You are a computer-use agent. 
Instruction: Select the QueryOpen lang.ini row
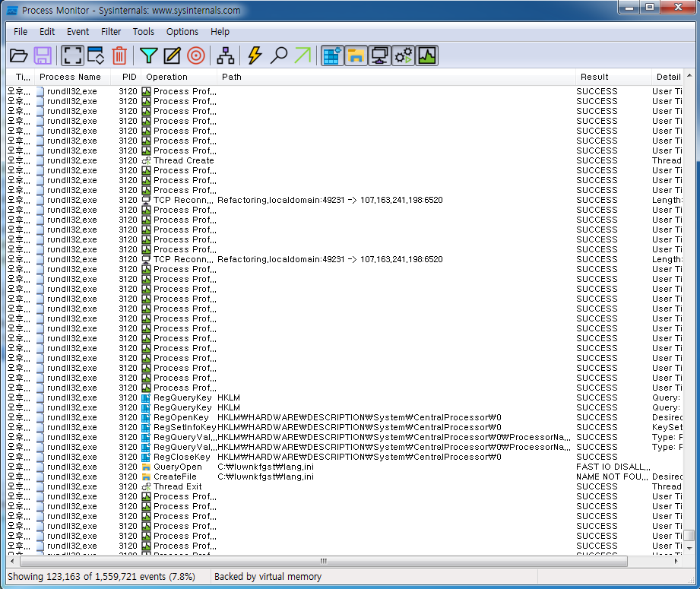click(x=344, y=467)
